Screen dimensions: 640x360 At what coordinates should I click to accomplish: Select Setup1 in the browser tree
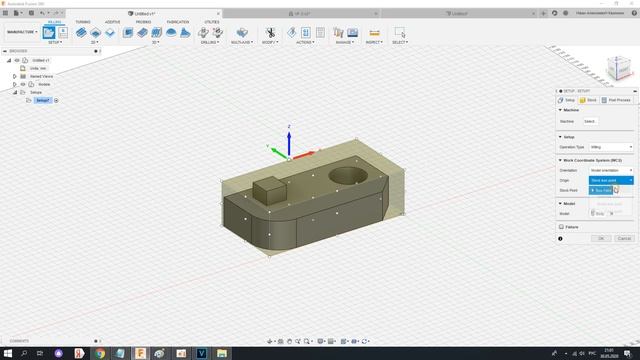point(42,100)
